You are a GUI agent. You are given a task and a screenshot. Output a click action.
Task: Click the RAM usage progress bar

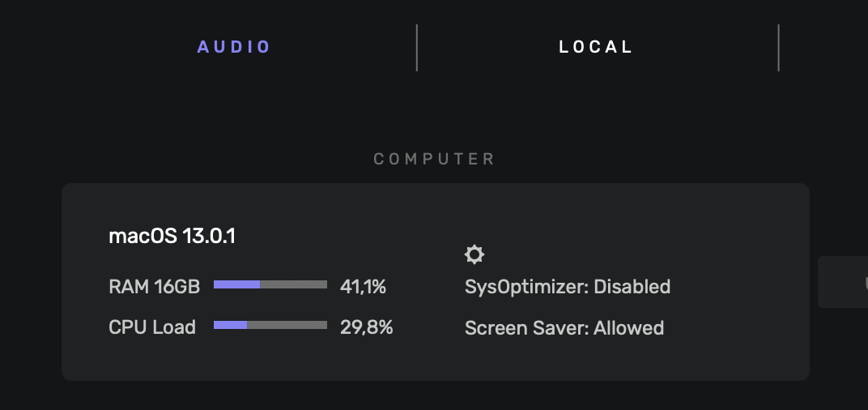click(x=270, y=284)
